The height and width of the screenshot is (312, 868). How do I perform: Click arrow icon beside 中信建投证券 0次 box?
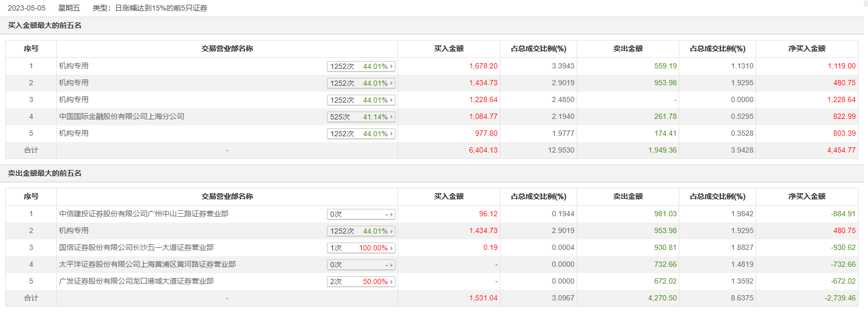coord(392,215)
